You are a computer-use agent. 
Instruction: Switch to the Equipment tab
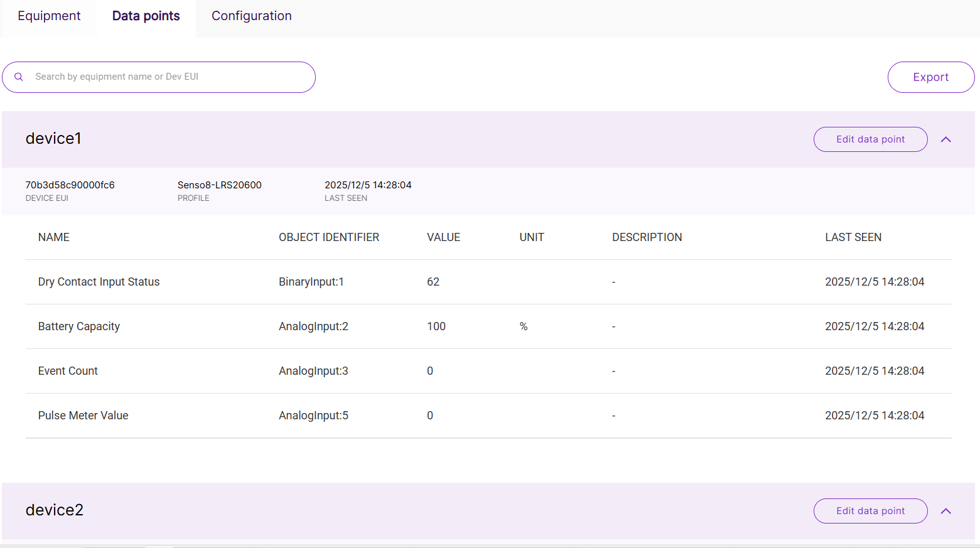pos(49,16)
